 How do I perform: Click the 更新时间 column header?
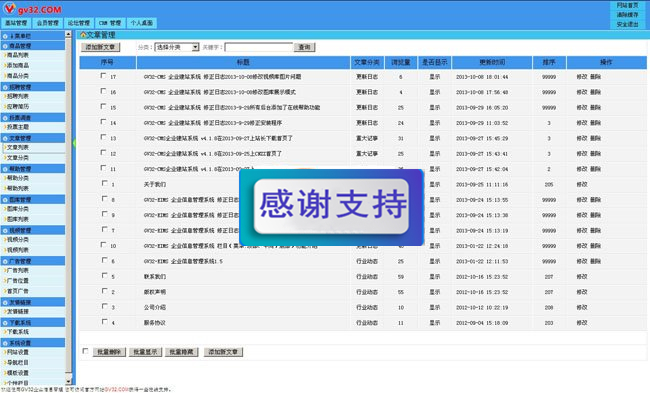(492, 62)
